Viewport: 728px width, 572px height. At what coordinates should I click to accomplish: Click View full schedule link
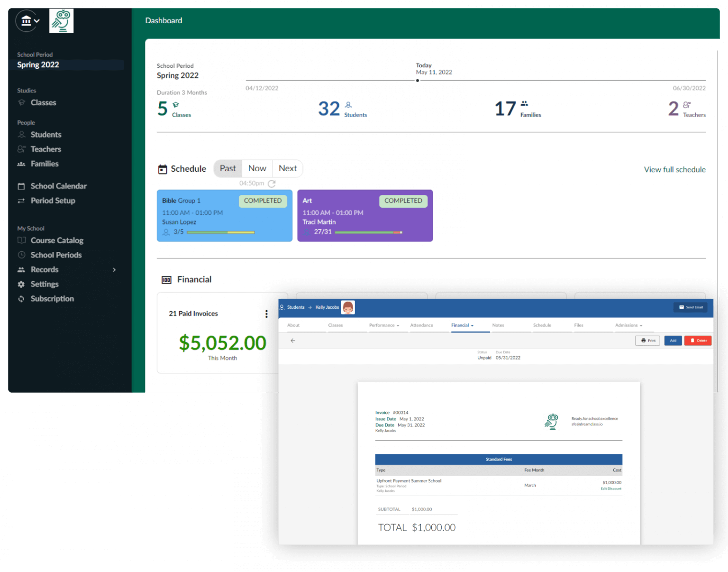(674, 169)
